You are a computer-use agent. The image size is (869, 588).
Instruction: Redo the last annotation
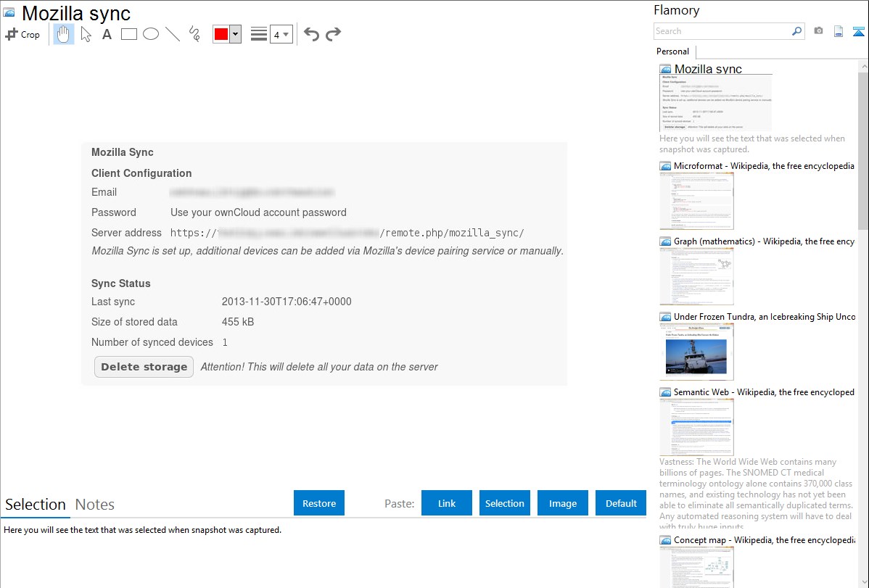(x=333, y=34)
